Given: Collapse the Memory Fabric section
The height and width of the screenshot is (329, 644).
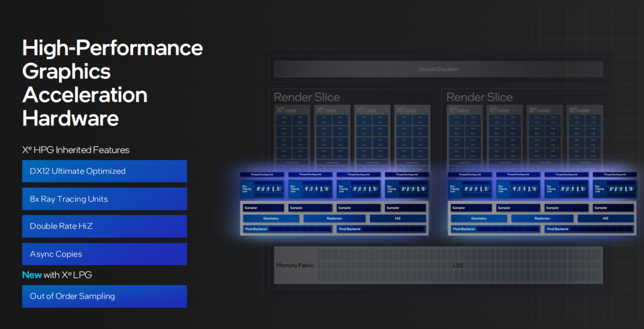Looking at the screenshot, I should (x=295, y=266).
